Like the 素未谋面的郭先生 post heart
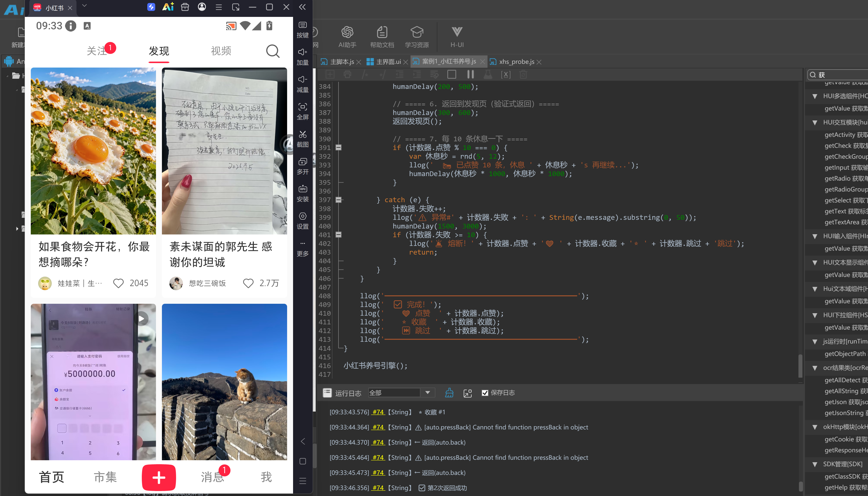The image size is (868, 496). (x=248, y=283)
